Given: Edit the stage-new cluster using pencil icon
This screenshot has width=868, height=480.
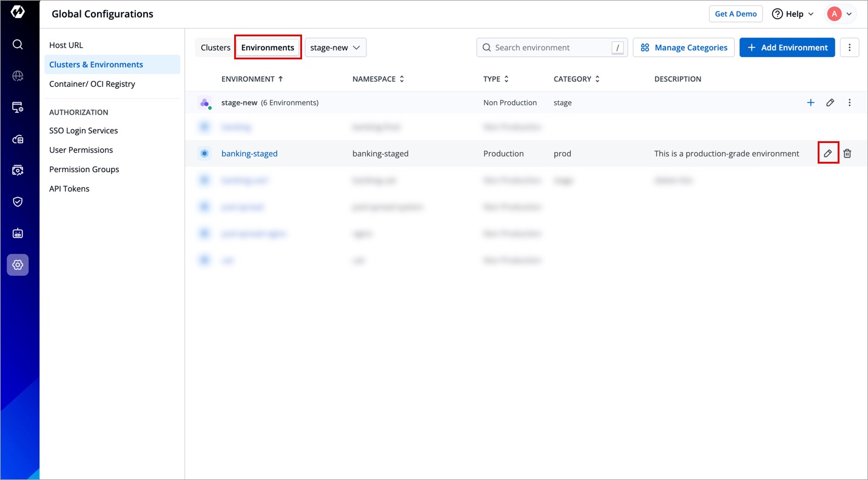Looking at the screenshot, I should click(x=830, y=102).
